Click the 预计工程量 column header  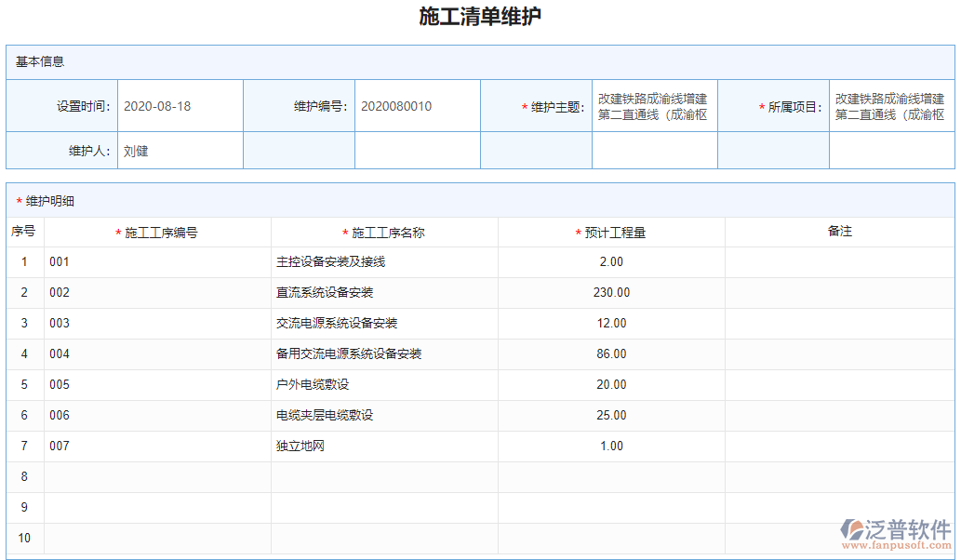tap(611, 231)
